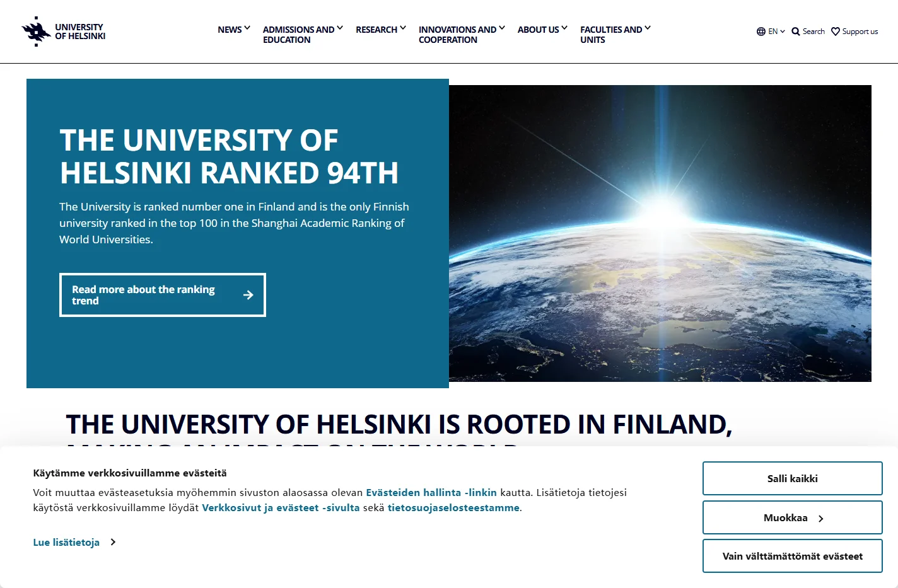898x588 pixels.
Task: Expand the Admissions and Education chevron
Action: 340,28
